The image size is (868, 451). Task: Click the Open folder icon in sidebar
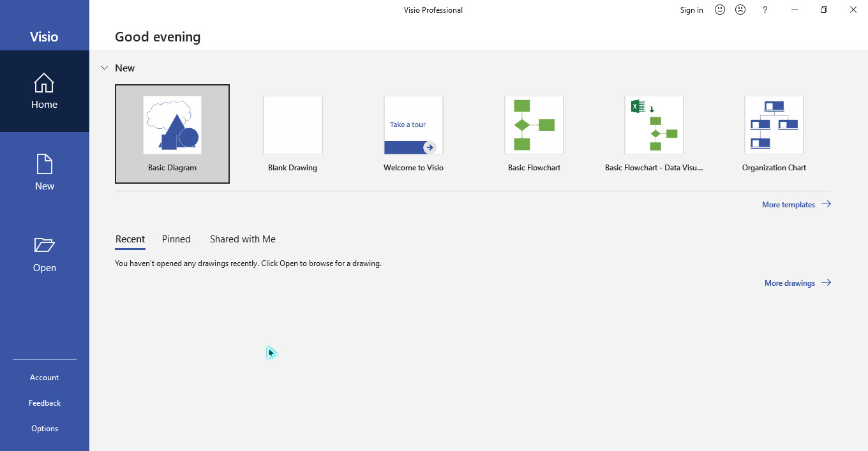click(x=44, y=246)
